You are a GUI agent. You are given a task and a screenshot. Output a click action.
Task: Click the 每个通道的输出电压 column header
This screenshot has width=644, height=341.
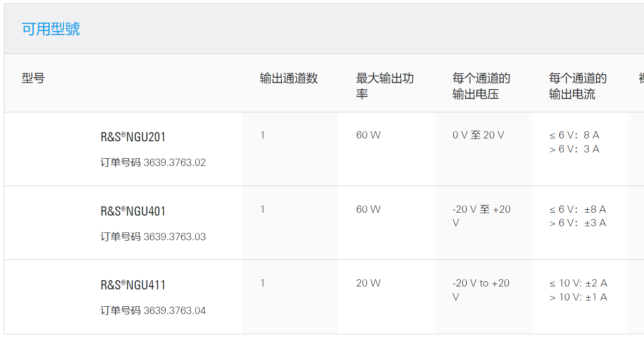pyautogui.click(x=481, y=86)
